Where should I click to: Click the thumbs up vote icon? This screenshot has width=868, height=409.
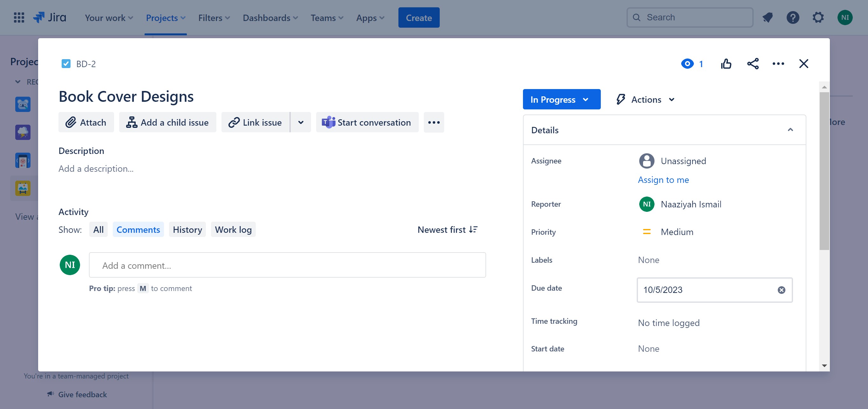coord(726,64)
